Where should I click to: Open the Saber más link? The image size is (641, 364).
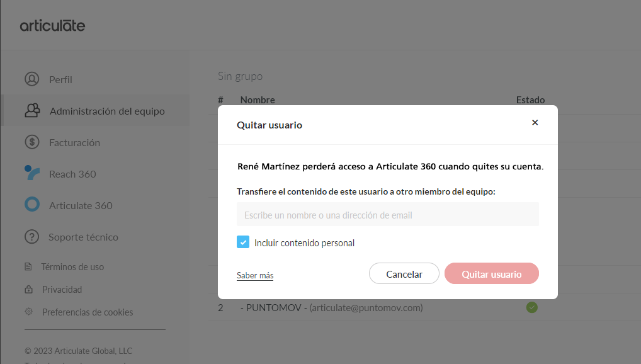255,276
